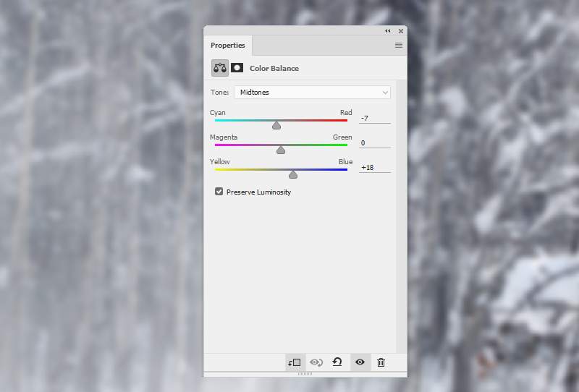This screenshot has width=579, height=392.
Task: Click the Magenta-Green slider handle
Action: pos(281,150)
